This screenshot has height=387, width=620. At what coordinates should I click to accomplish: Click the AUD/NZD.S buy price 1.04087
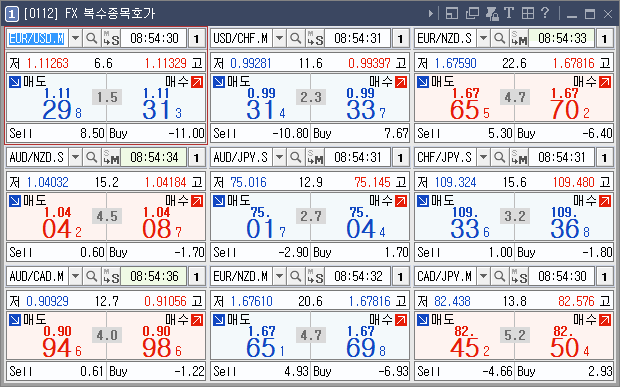tap(161, 223)
